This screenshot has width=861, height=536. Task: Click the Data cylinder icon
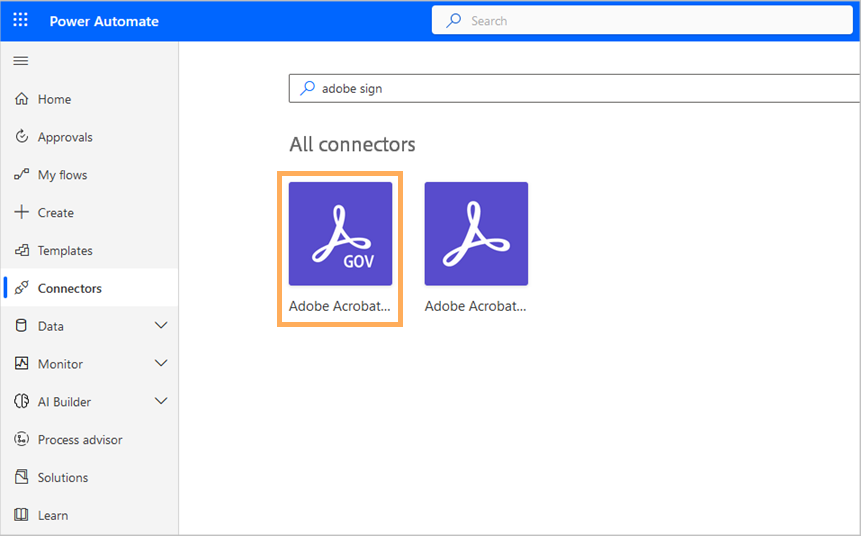pyautogui.click(x=21, y=326)
